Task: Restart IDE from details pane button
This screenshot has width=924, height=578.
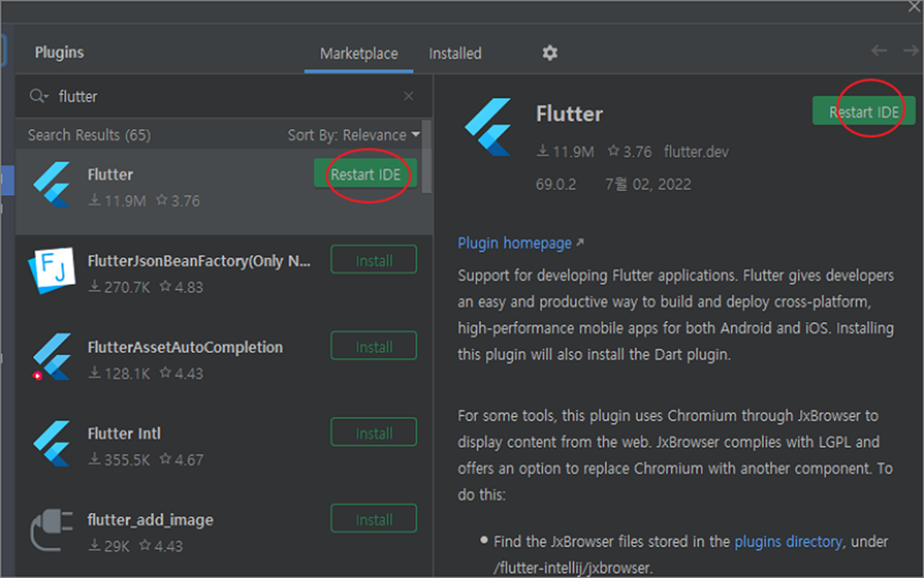Action: 864,111
